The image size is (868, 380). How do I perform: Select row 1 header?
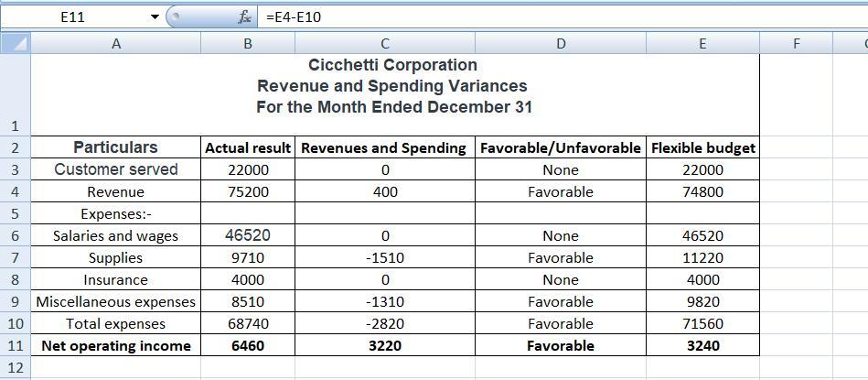[x=15, y=94]
